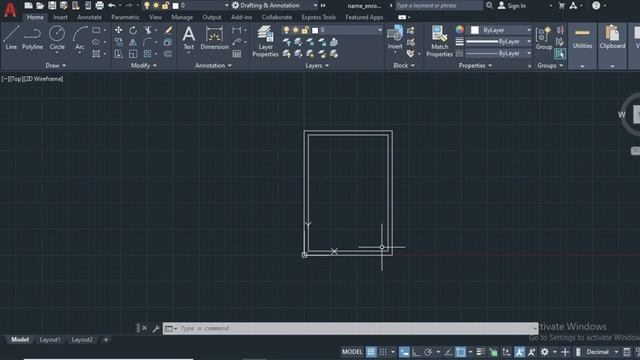This screenshot has width=640, height=360.
Task: Open the Manage ribbon tab
Action: [x=182, y=17]
